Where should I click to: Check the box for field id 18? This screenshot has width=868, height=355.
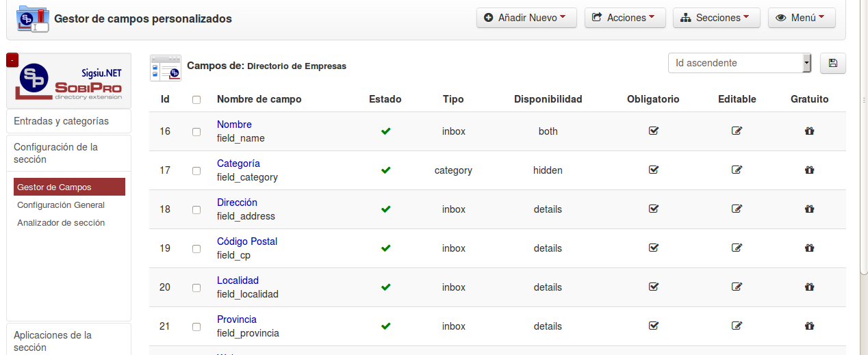click(196, 209)
